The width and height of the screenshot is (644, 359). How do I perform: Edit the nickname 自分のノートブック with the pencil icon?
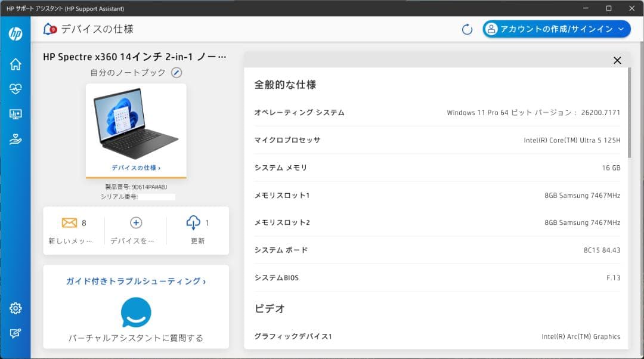(x=176, y=72)
